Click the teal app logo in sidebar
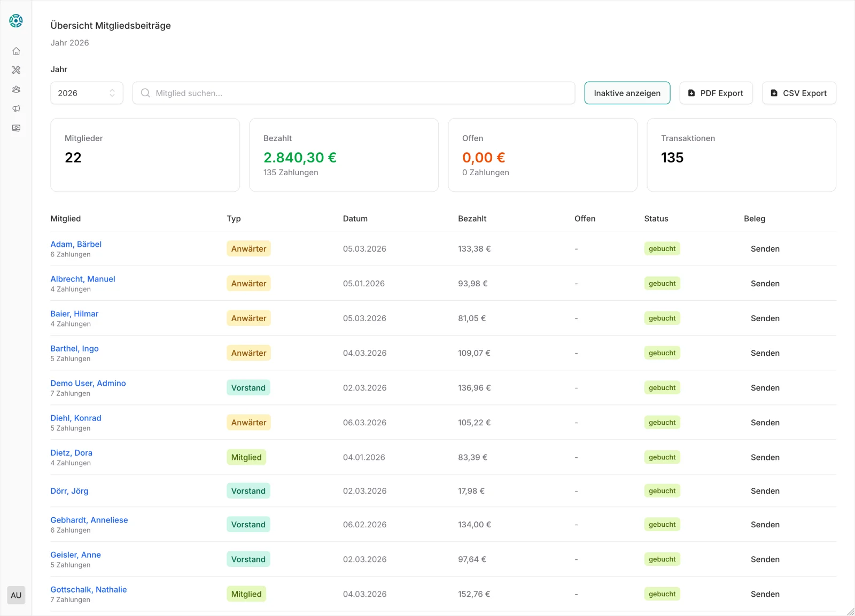This screenshot has width=855, height=616. (16, 21)
